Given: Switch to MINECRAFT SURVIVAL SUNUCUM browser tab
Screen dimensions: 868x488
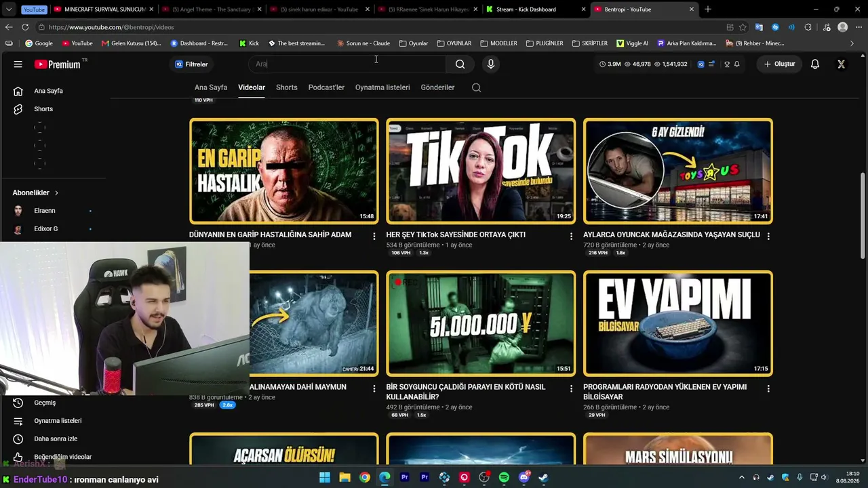Looking at the screenshot, I should pyautogui.click(x=102, y=9).
